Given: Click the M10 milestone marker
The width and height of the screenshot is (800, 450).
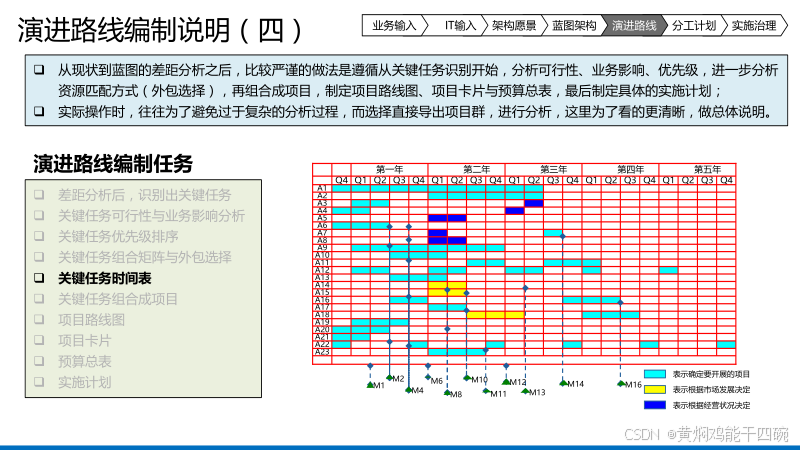Looking at the screenshot, I should point(467,378).
